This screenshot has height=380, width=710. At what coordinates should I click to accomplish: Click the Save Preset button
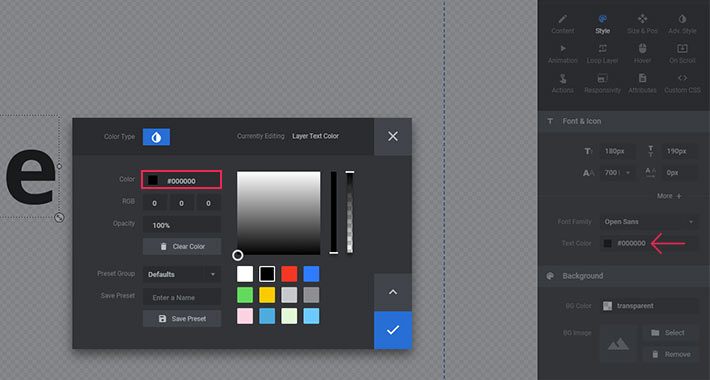pyautogui.click(x=182, y=318)
